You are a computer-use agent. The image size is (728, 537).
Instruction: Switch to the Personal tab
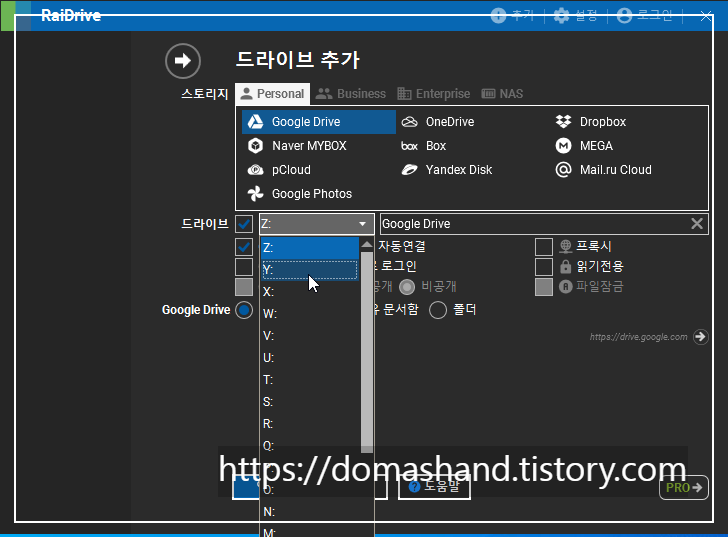pos(273,94)
